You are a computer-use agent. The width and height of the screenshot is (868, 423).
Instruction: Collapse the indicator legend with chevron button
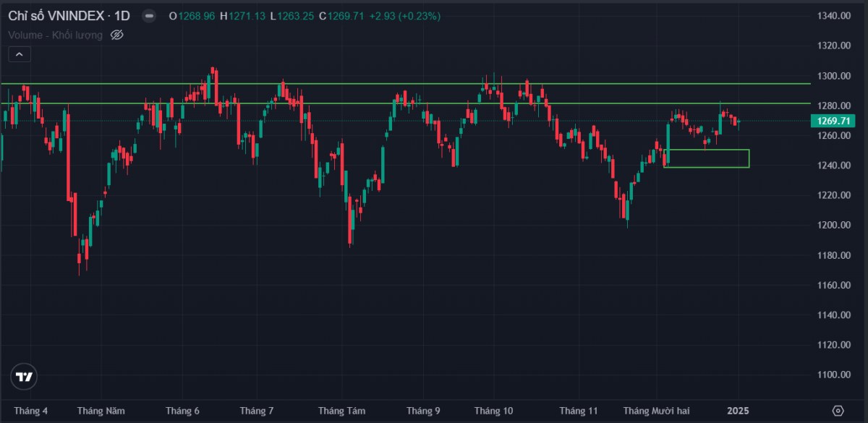click(x=19, y=54)
